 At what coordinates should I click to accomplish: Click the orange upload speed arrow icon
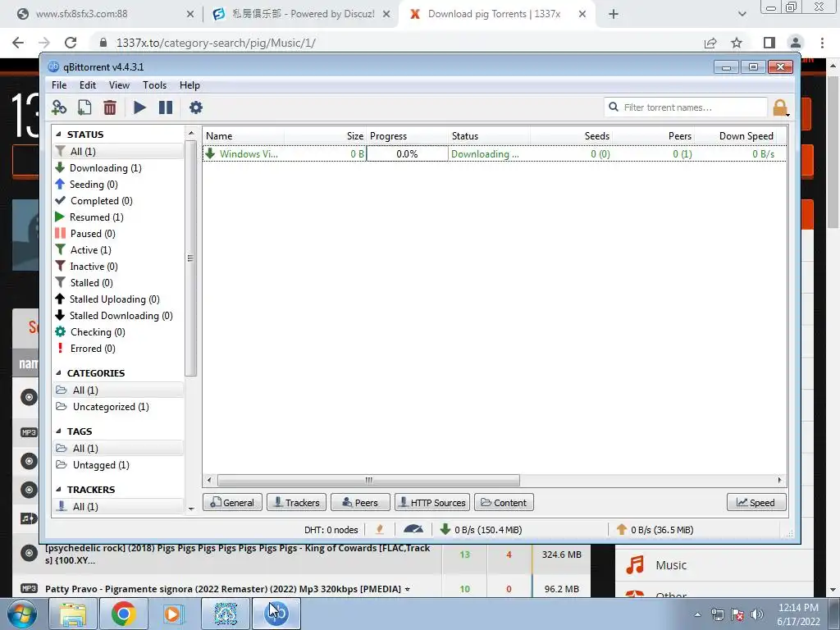click(622, 529)
